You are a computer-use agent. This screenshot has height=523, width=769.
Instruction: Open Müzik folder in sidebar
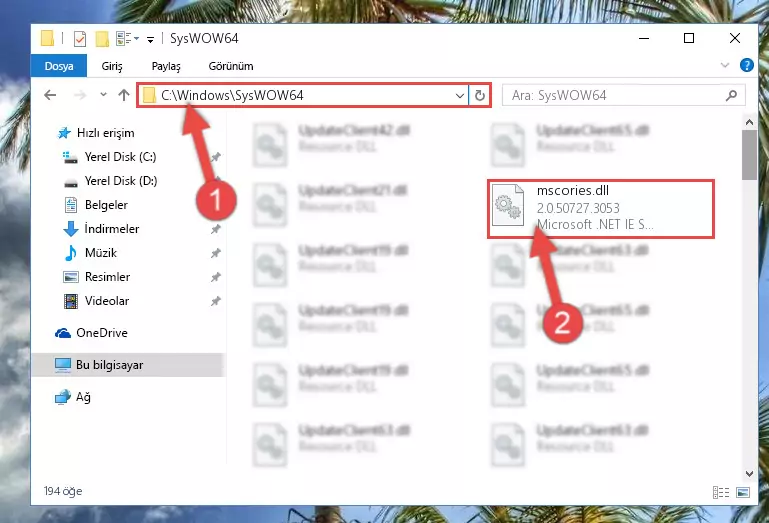(91, 253)
